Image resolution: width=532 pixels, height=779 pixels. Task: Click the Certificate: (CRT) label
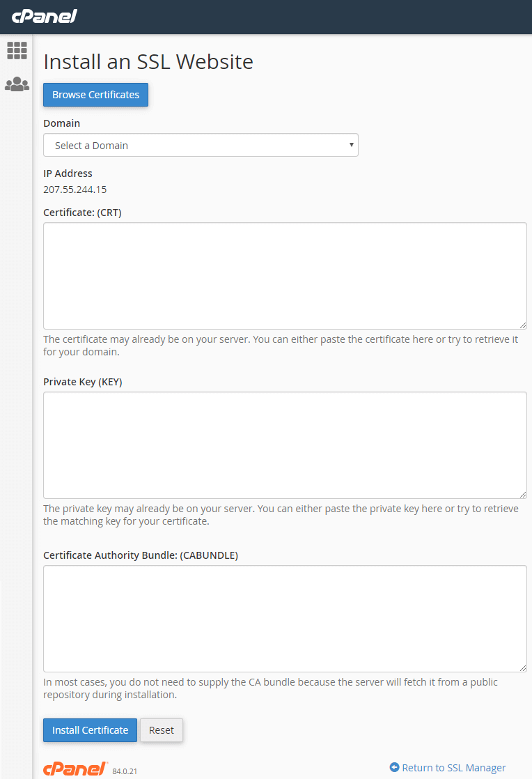[82, 213]
